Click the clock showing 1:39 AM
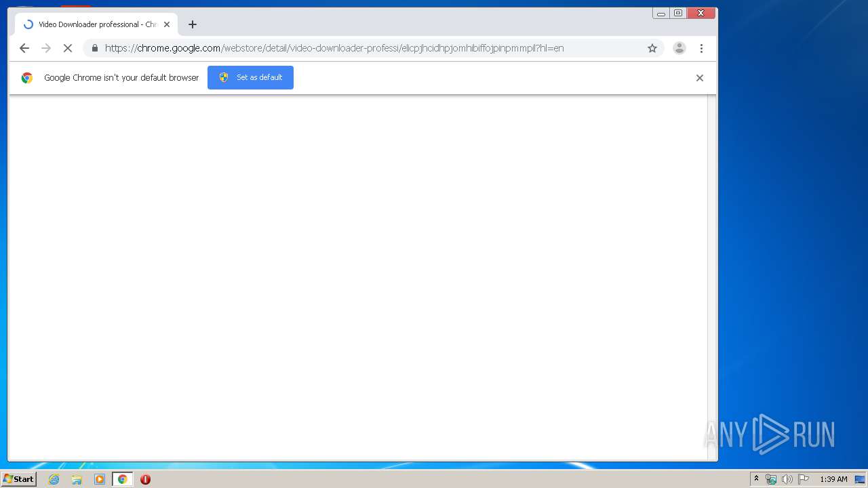868x488 pixels. (833, 479)
